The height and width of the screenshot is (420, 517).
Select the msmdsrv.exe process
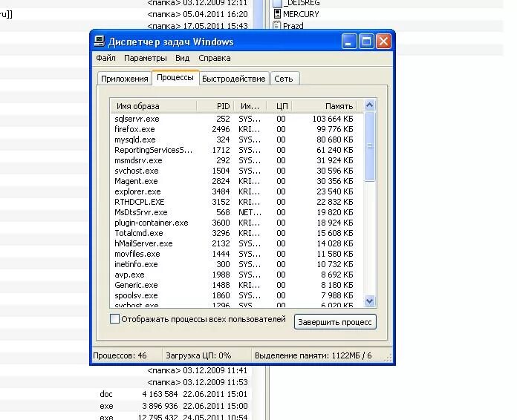tap(237, 160)
